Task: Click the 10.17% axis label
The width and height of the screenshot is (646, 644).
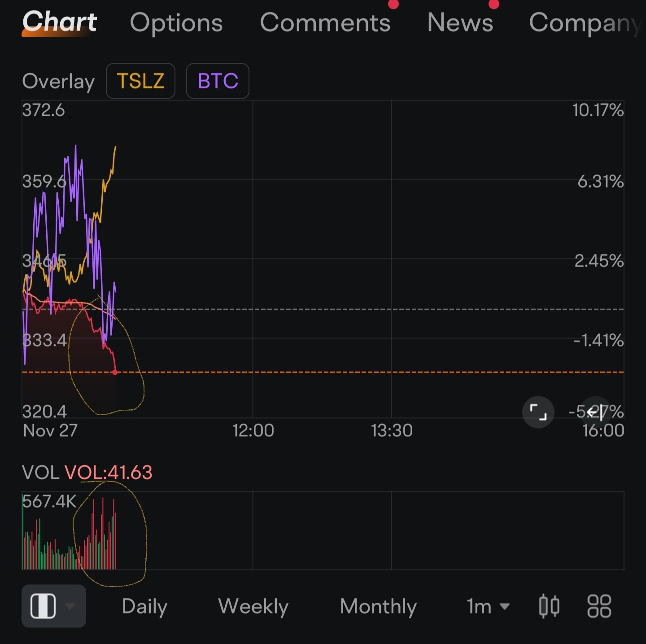Action: pyautogui.click(x=598, y=110)
